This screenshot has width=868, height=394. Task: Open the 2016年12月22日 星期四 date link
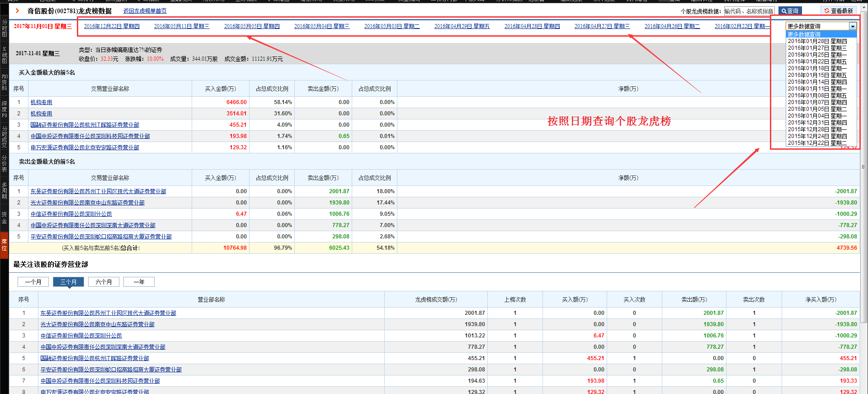click(x=112, y=26)
